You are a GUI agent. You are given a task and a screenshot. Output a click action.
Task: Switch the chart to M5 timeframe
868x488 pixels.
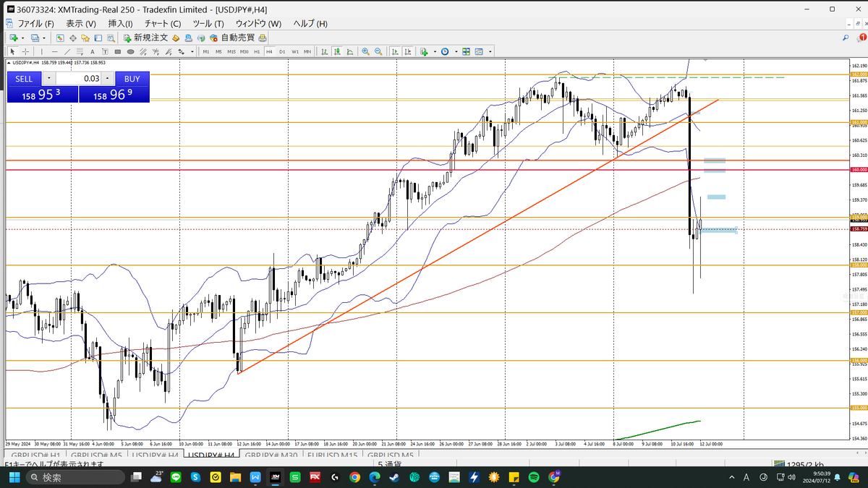click(x=218, y=51)
